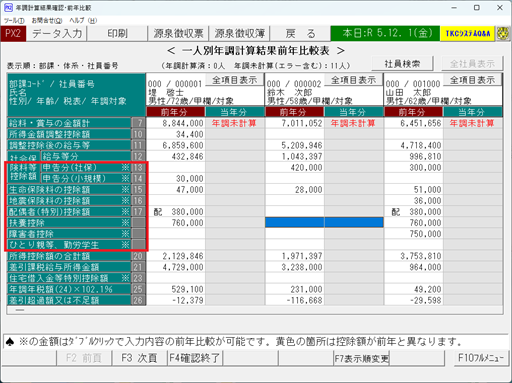The width and height of the screenshot is (512, 383).
Task: Open the お問合せ menu
Action: [x=47, y=21]
